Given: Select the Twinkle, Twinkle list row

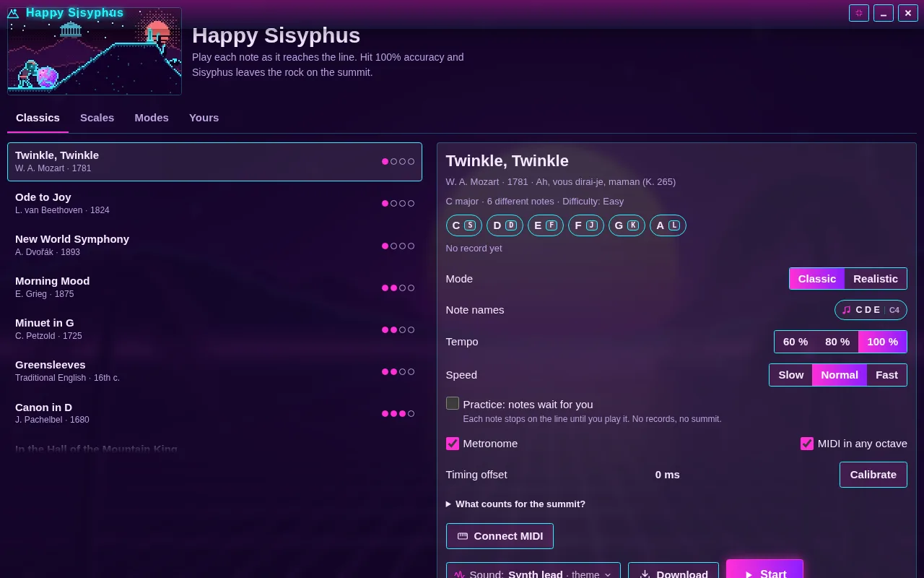Looking at the screenshot, I should pyautogui.click(x=214, y=162).
